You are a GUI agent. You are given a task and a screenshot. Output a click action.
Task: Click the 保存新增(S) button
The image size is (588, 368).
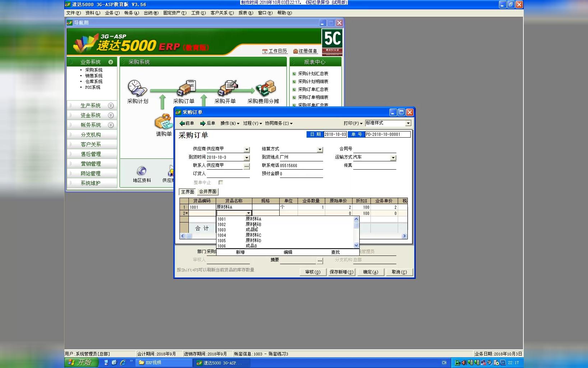coord(341,272)
